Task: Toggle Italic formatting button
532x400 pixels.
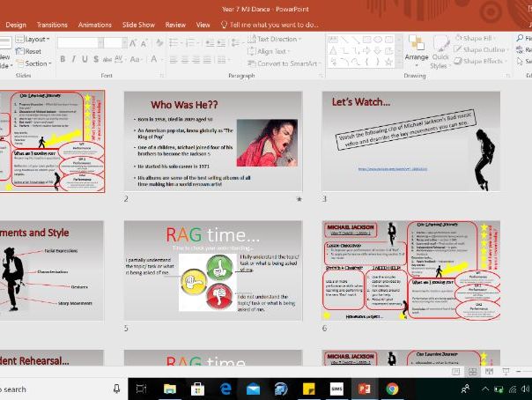Action: [x=74, y=59]
